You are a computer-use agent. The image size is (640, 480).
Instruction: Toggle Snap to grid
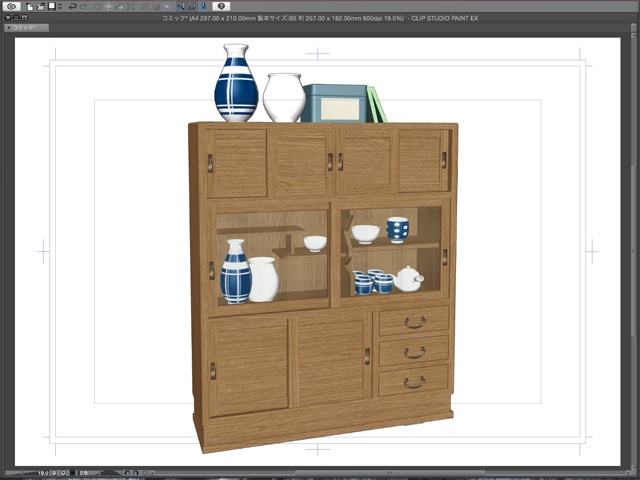[203, 6]
